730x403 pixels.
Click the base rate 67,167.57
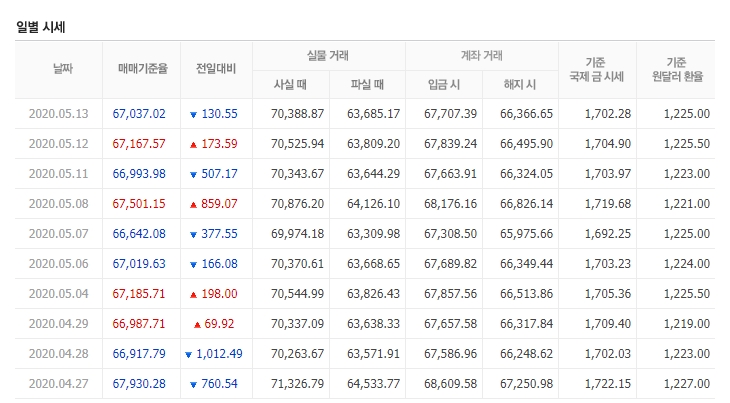(139, 144)
